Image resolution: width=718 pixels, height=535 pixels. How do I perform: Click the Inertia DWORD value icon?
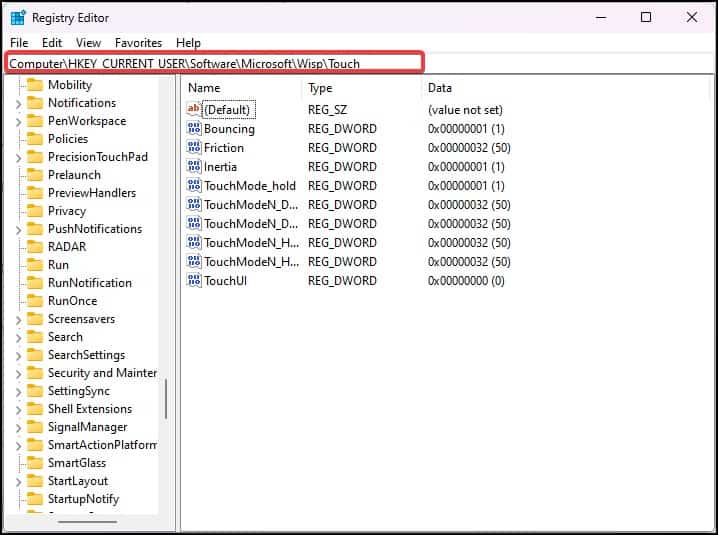tap(194, 166)
